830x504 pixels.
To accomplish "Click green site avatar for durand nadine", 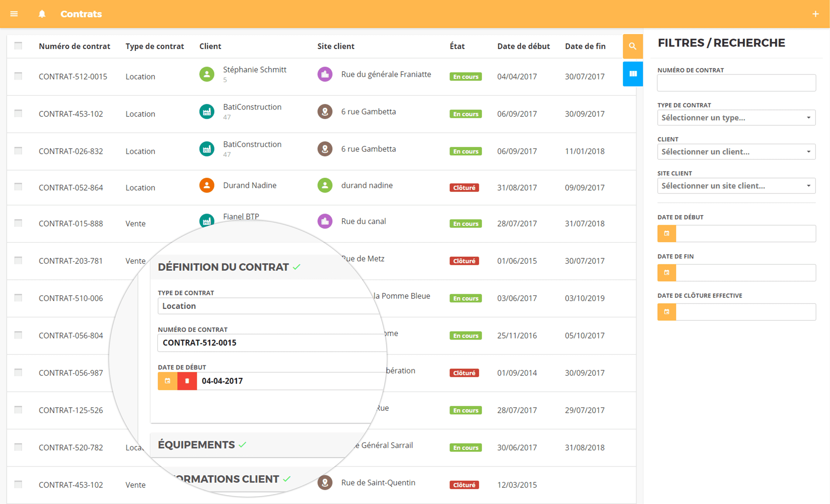I will click(325, 185).
